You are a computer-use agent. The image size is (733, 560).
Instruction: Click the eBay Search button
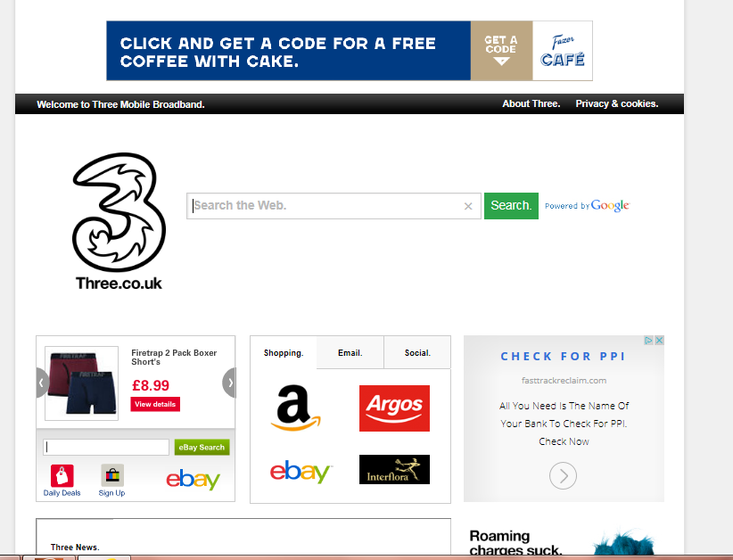202,448
